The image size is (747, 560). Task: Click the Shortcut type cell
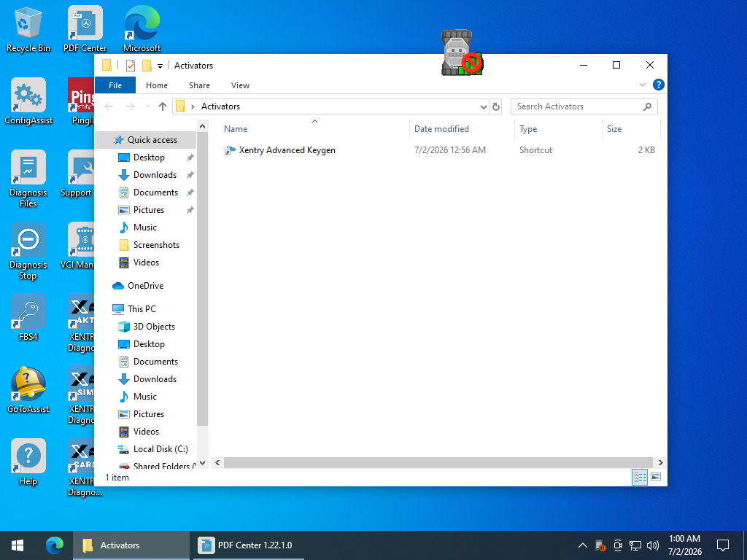(535, 150)
